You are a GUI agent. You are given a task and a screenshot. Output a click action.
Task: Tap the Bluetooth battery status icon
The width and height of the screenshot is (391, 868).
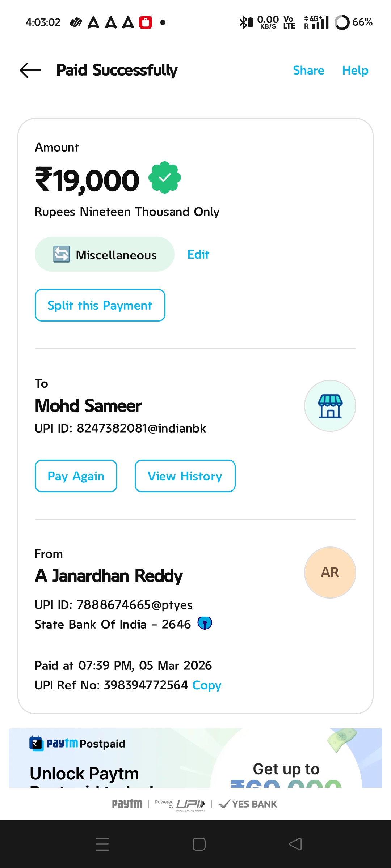point(246,22)
